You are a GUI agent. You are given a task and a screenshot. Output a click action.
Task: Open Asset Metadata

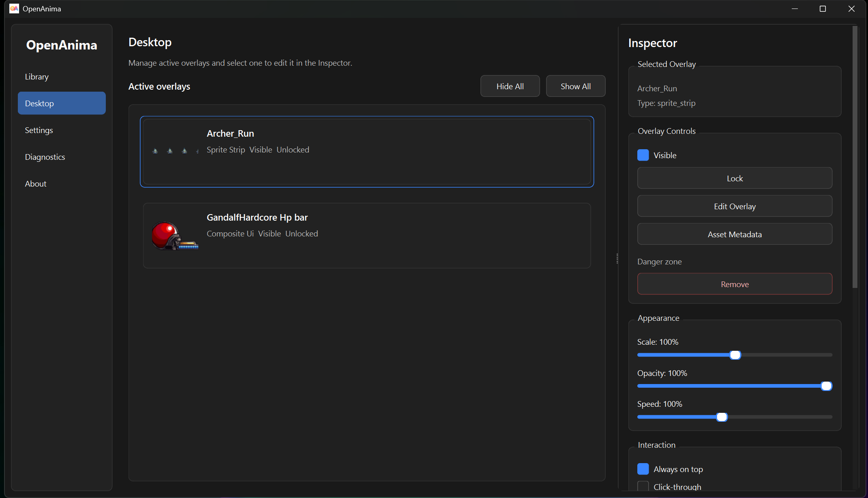point(735,234)
